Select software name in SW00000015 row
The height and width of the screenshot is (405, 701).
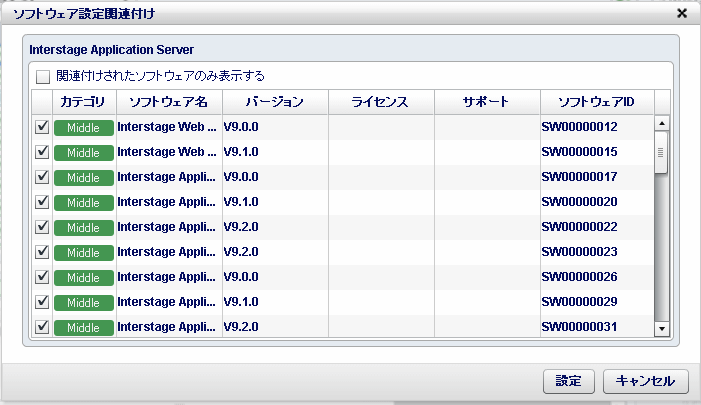167,152
